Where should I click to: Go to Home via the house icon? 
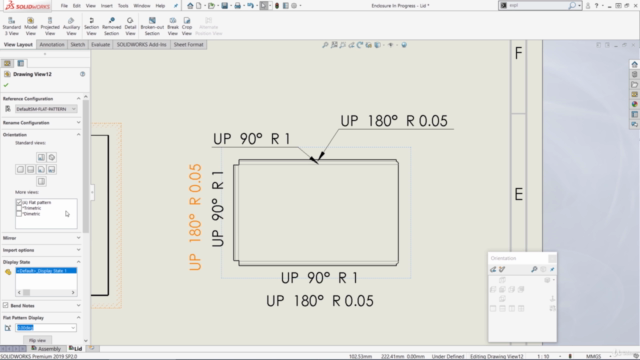click(190, 6)
